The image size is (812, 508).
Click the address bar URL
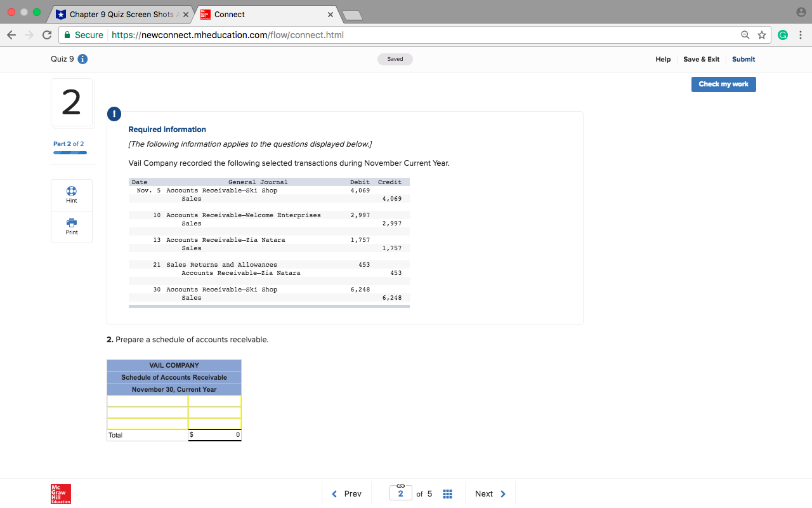click(x=228, y=35)
